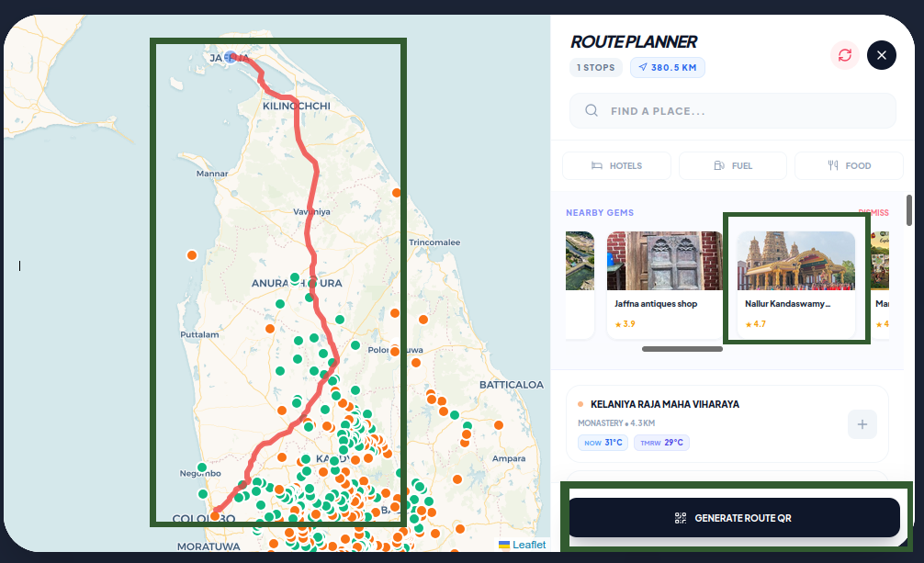Click the fork icon on Food filter
Image resolution: width=924 pixels, height=563 pixels.
pyautogui.click(x=833, y=165)
